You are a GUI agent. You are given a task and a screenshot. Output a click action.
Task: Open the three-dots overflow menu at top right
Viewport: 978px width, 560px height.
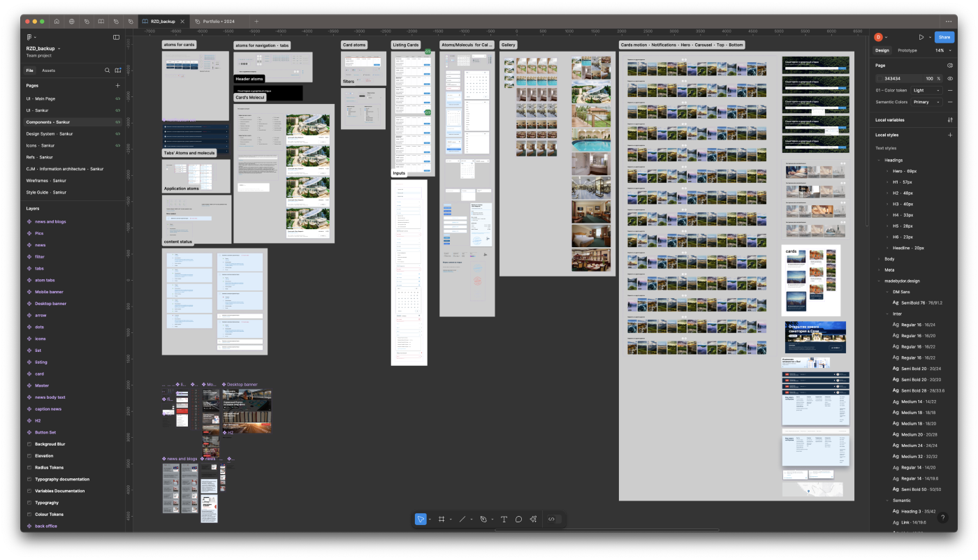(948, 22)
